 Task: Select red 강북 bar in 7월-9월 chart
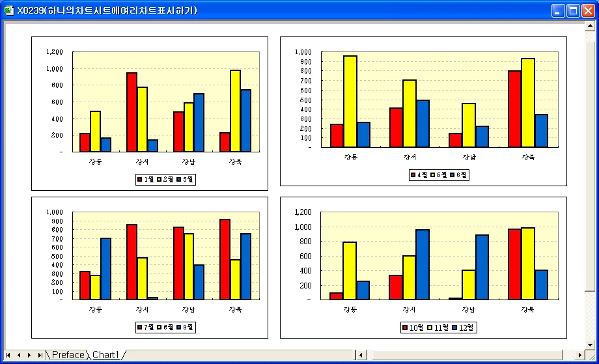pyautogui.click(x=225, y=259)
